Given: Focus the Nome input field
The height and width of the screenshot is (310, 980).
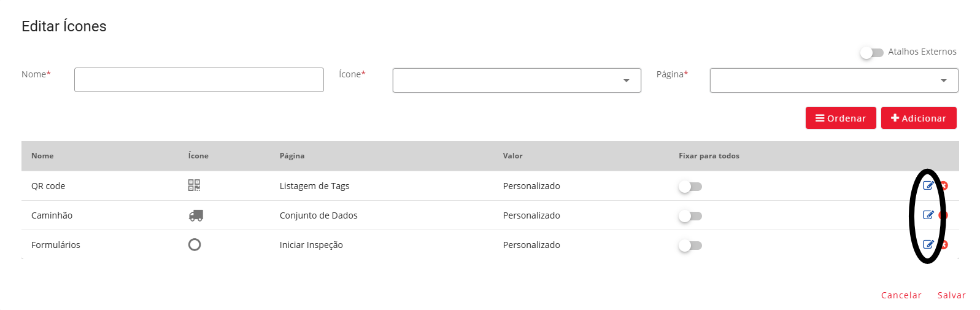Looking at the screenshot, I should 199,80.
